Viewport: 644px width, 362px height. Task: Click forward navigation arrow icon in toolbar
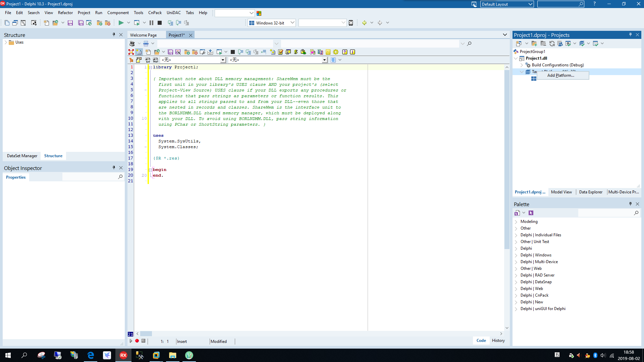point(380,23)
